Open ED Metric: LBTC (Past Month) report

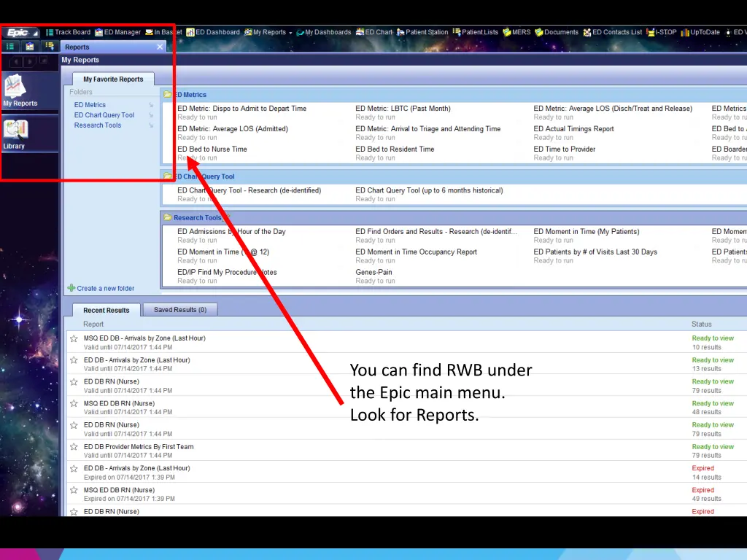point(403,109)
